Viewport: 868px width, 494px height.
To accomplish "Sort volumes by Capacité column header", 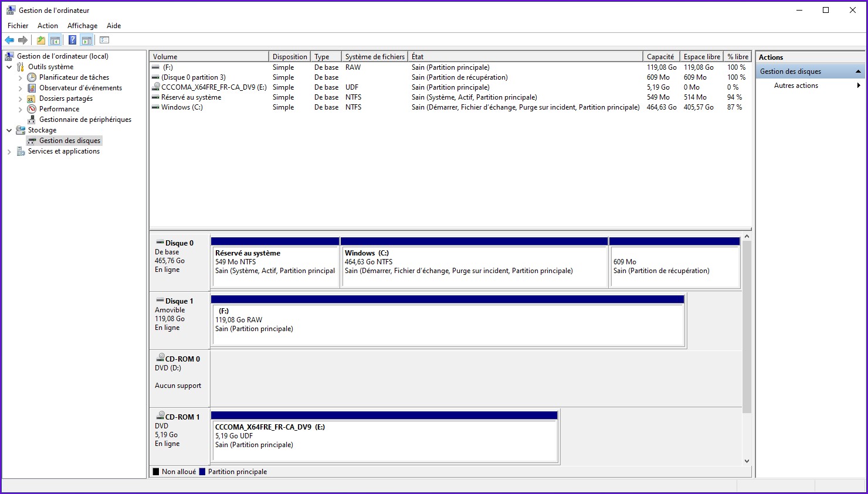I will (660, 57).
